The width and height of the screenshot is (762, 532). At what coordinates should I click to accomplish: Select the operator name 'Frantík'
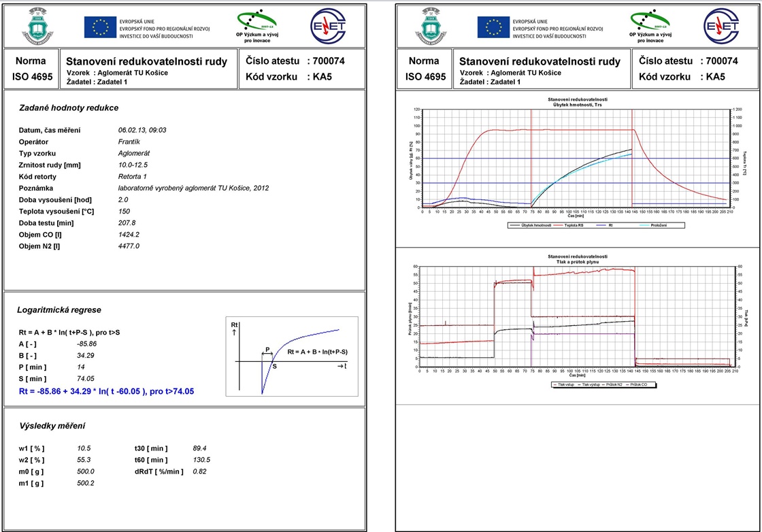pyautogui.click(x=129, y=142)
